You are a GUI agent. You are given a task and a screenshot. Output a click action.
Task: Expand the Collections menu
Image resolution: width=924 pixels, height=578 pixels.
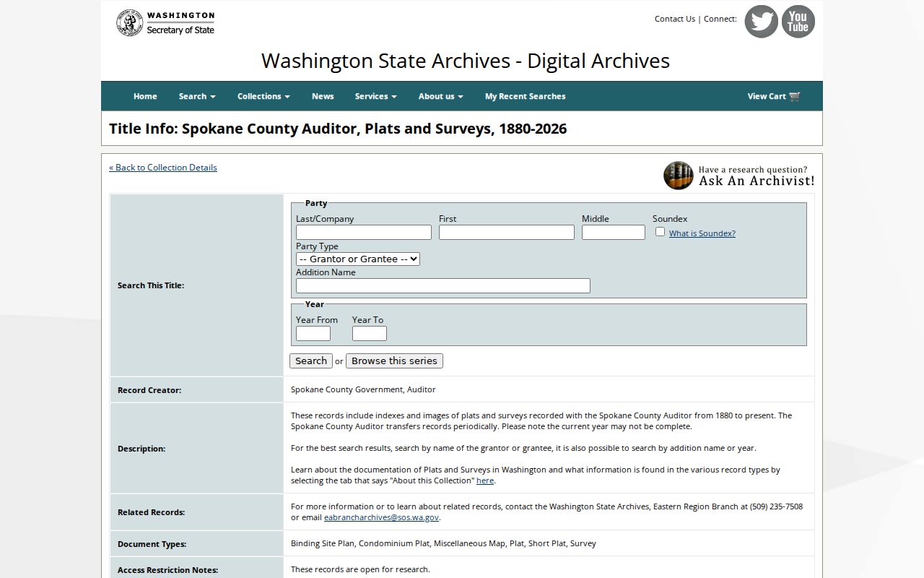263,96
